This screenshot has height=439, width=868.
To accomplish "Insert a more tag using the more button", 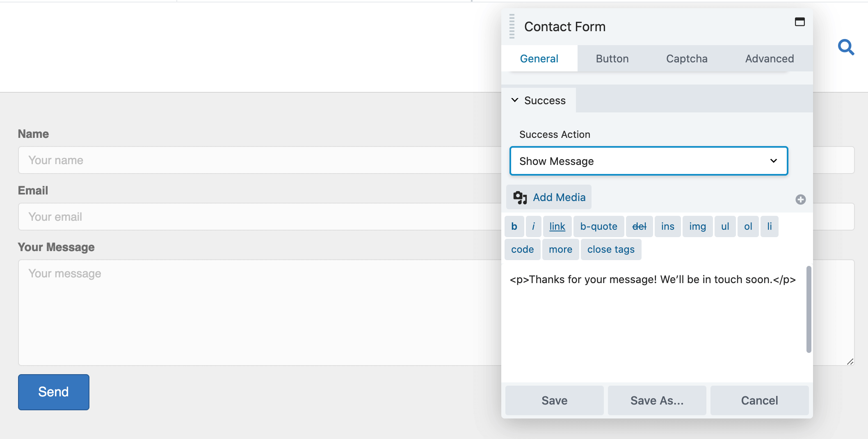I will pyautogui.click(x=560, y=249).
